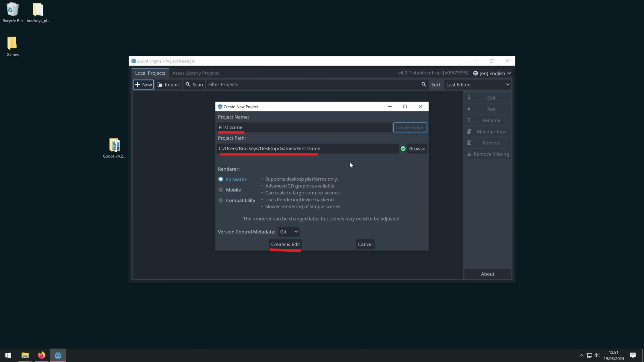Switch to the Local Projects tab
The height and width of the screenshot is (362, 644).
[150, 73]
